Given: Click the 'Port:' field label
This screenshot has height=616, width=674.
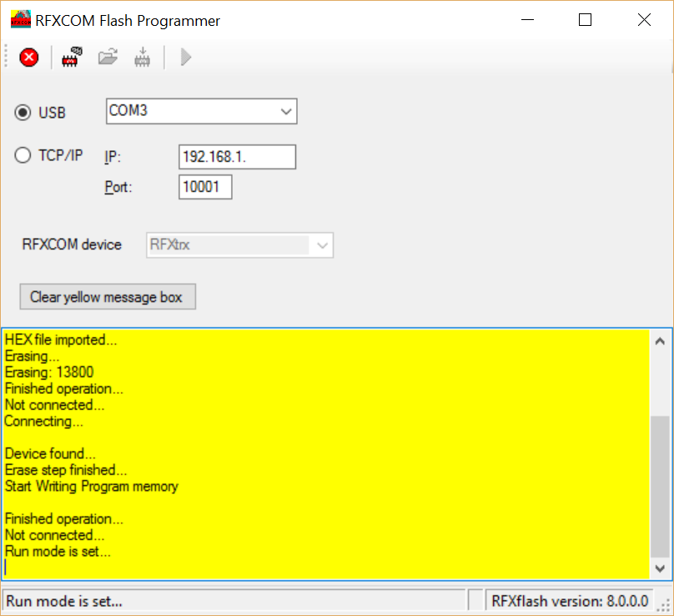Looking at the screenshot, I should [118, 187].
